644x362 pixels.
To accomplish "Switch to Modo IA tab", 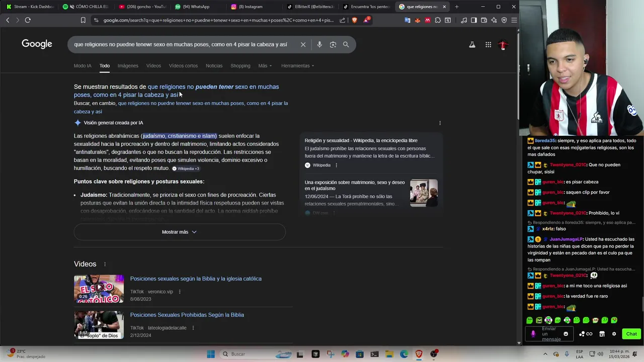I will coord(83,66).
